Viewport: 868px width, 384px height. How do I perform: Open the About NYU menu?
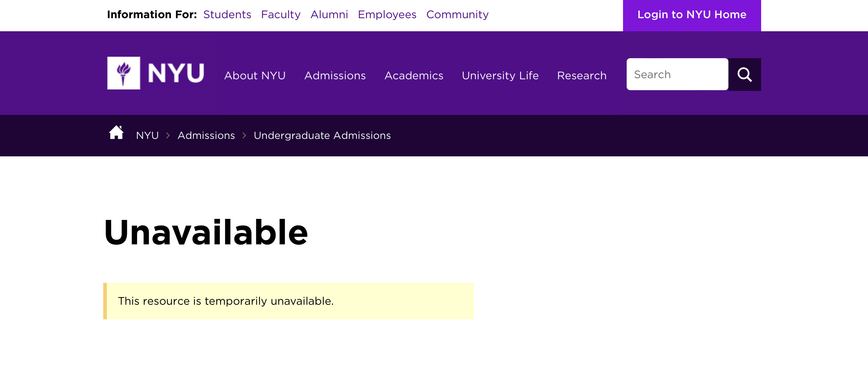tap(255, 76)
